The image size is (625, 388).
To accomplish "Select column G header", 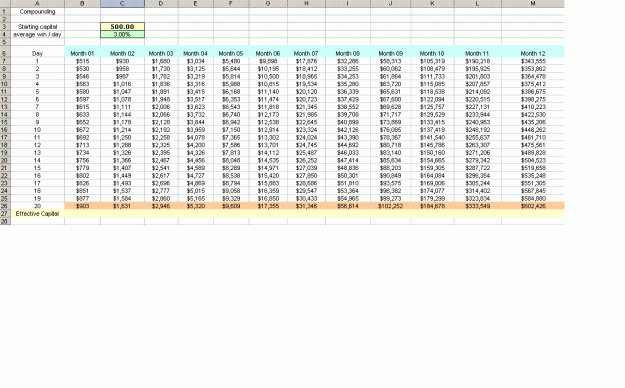I will click(268, 4).
